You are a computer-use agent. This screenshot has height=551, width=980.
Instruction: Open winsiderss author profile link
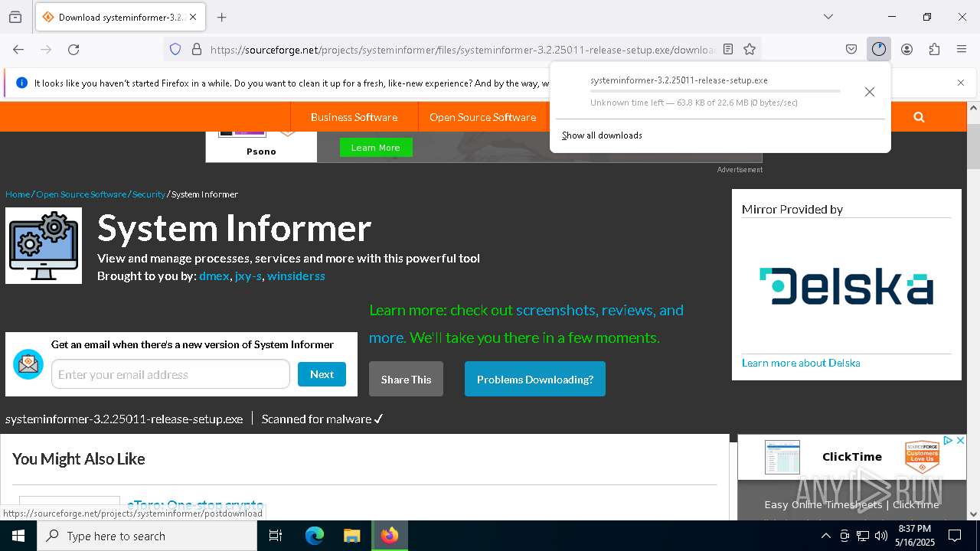pyautogui.click(x=296, y=275)
